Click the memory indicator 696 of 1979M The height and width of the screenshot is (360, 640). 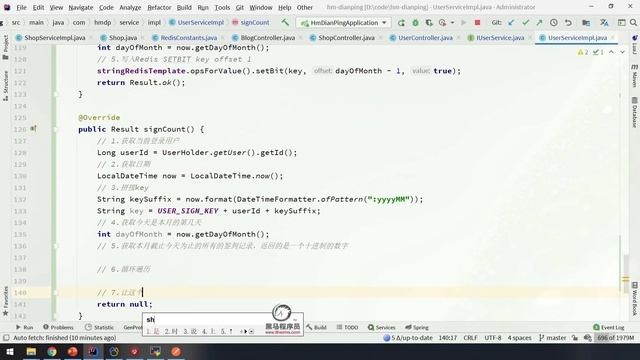tap(615, 338)
